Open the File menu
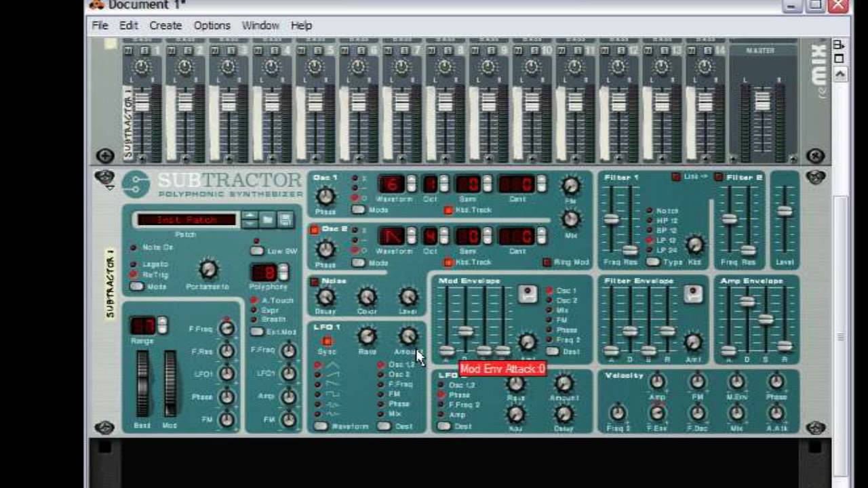This screenshot has width=868, height=488. click(100, 25)
